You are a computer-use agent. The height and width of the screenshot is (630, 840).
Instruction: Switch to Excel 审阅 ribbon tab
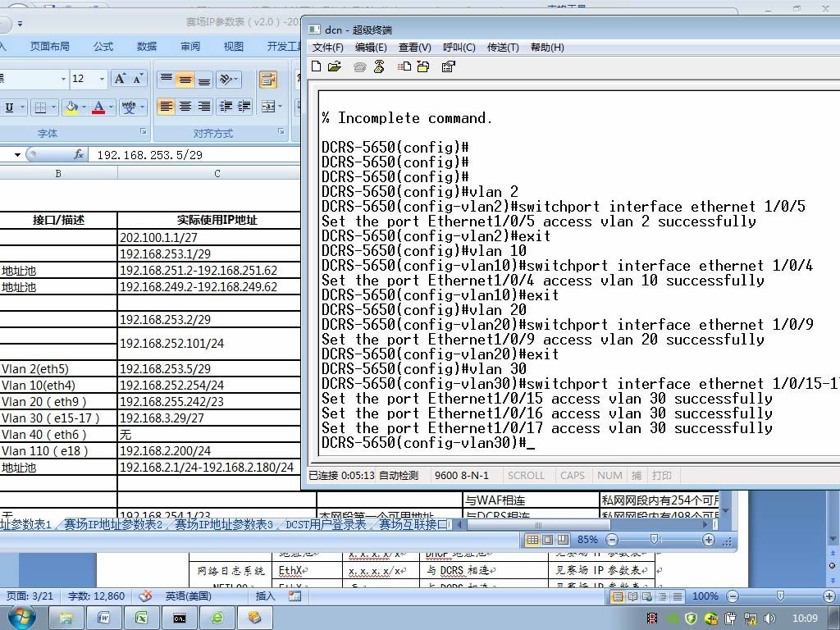190,47
